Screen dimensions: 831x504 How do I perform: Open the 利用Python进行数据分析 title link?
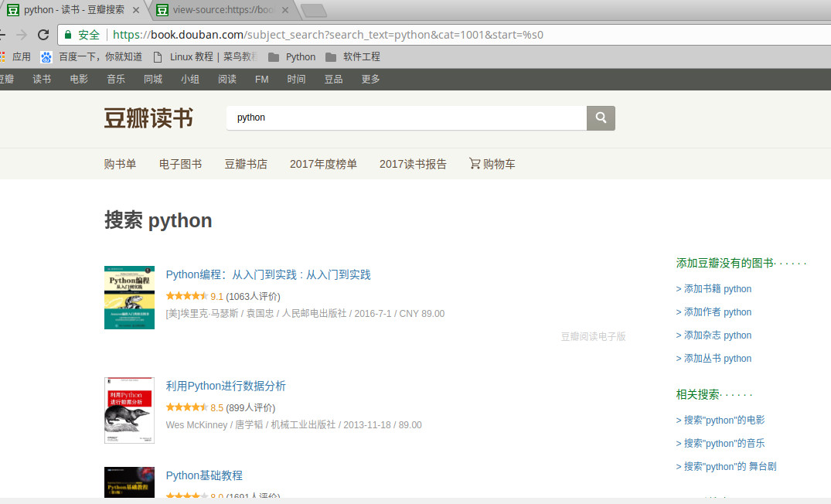226,386
